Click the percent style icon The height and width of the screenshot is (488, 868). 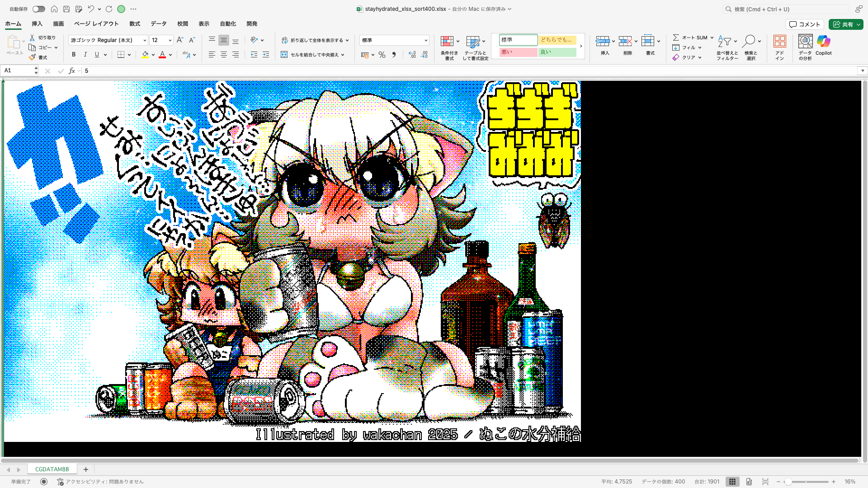(382, 55)
